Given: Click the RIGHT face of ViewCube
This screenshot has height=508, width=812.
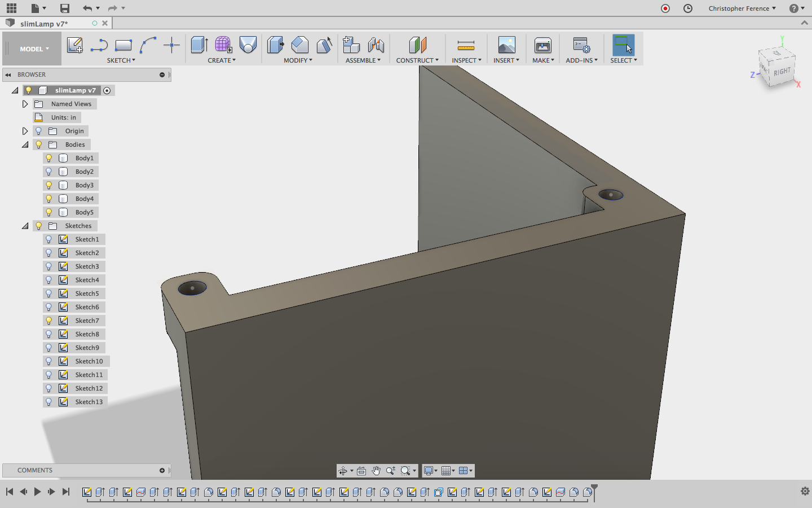Looking at the screenshot, I should pyautogui.click(x=782, y=72).
